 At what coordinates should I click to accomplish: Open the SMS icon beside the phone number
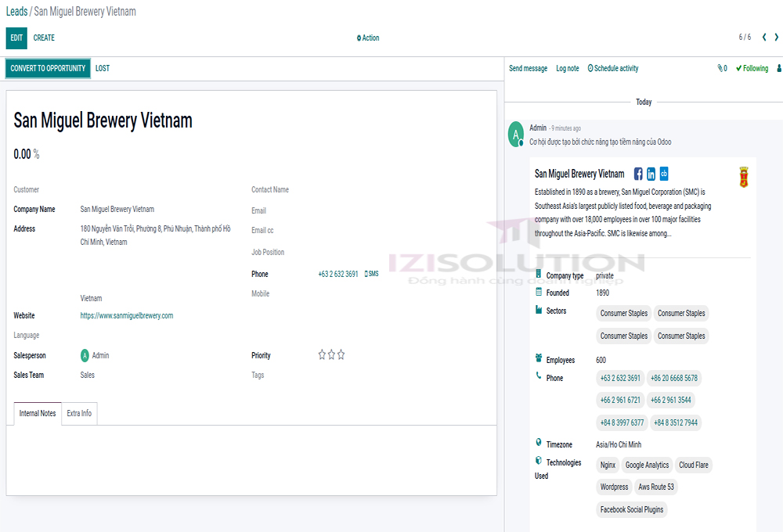click(x=368, y=274)
